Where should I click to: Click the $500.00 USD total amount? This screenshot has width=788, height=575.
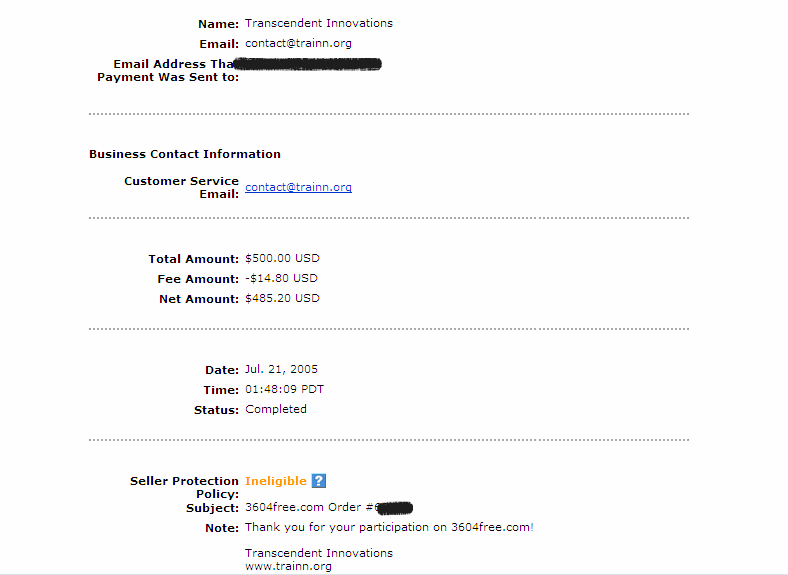coord(282,258)
